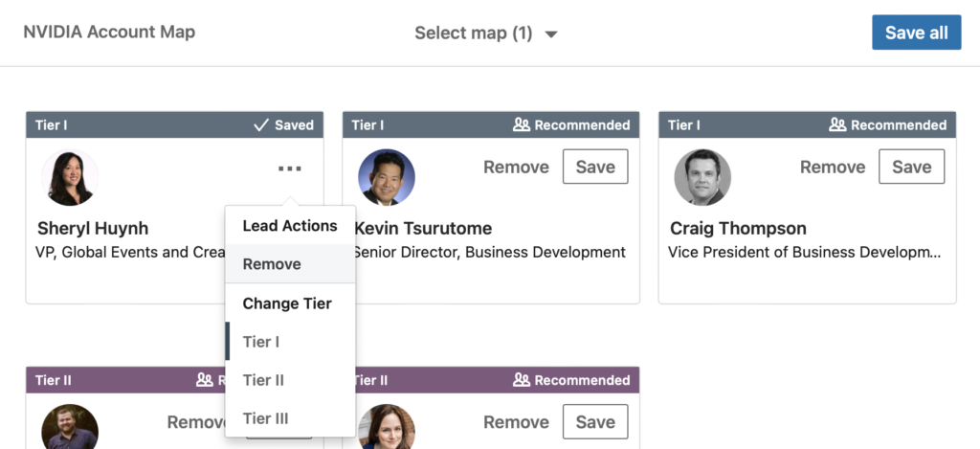
Task: Click the Recommended people icon on Kevin's card
Action: tap(522, 124)
